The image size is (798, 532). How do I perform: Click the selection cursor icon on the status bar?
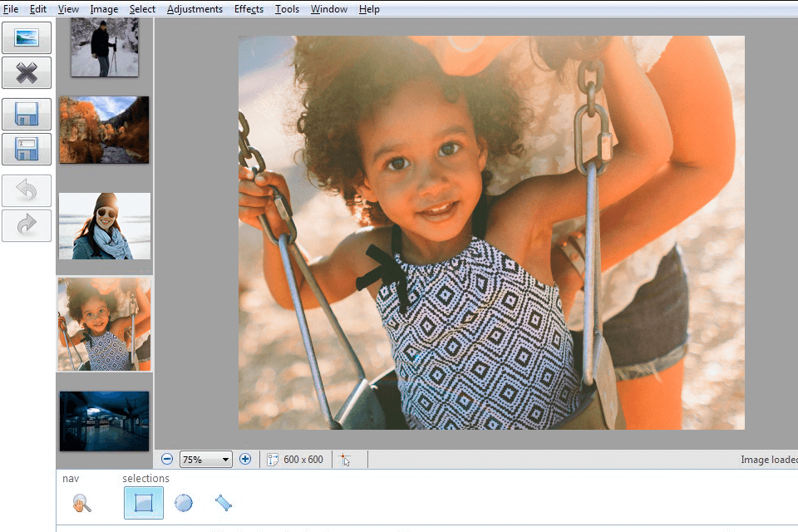[349, 459]
